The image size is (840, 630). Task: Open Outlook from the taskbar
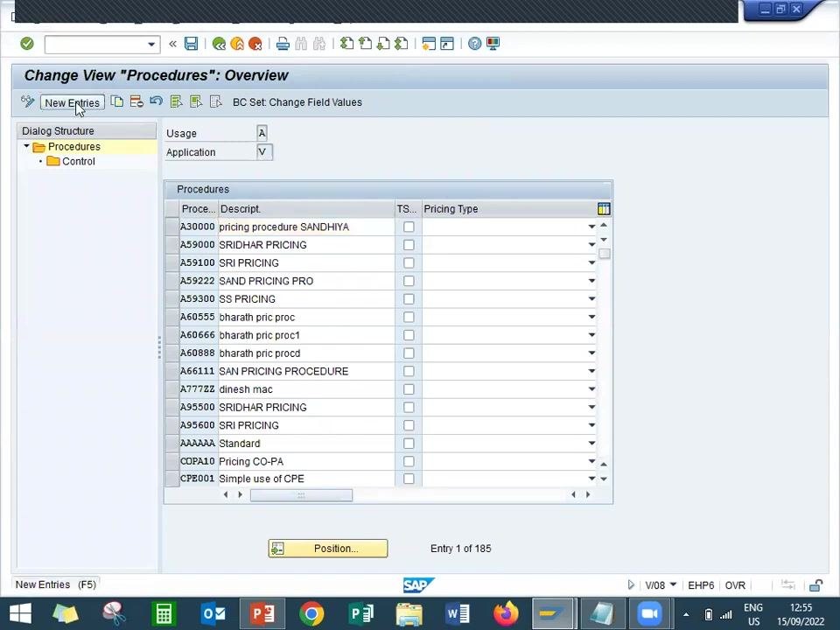[213, 613]
